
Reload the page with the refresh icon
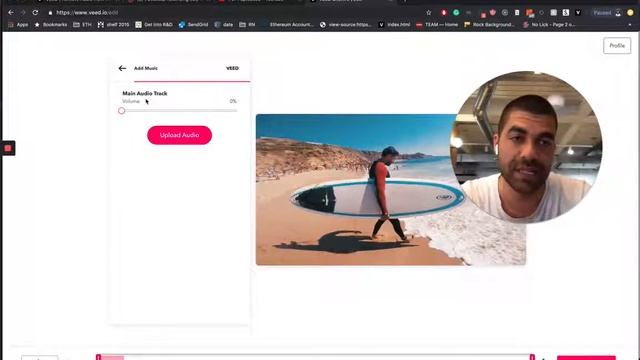(36, 13)
